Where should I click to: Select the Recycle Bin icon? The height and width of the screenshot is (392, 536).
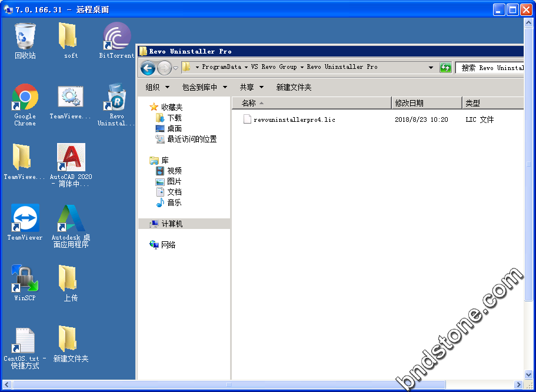pyautogui.click(x=25, y=36)
